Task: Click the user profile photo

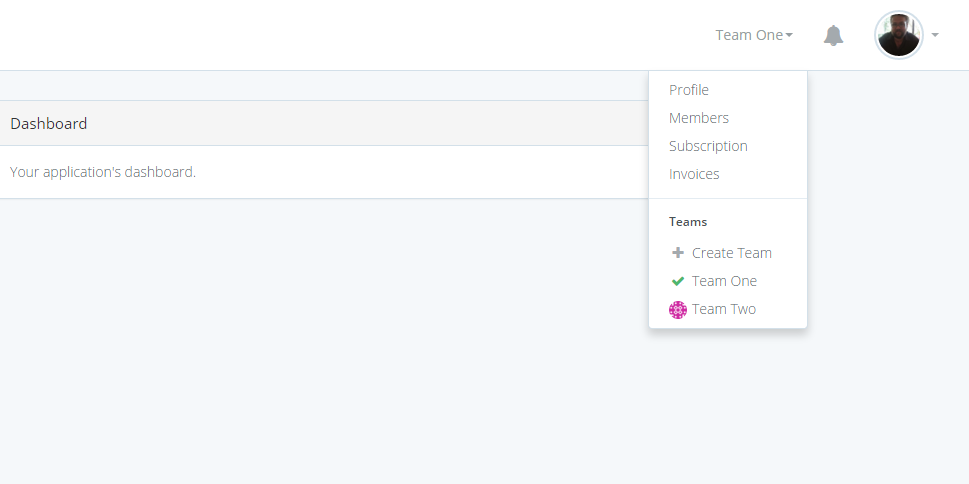Action: tap(898, 36)
